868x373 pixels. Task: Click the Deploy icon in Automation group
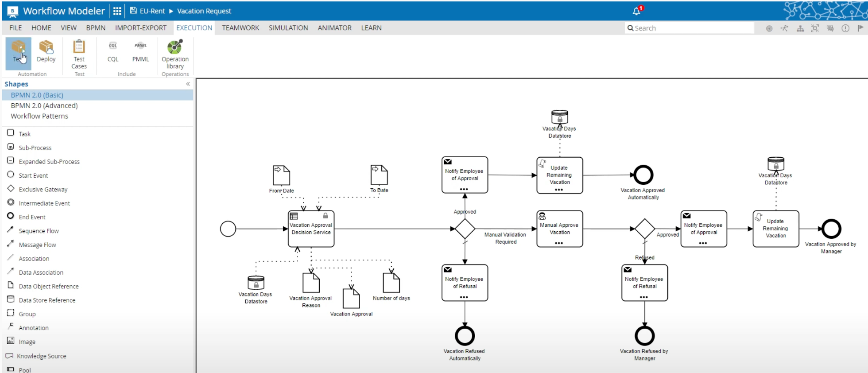(46, 52)
